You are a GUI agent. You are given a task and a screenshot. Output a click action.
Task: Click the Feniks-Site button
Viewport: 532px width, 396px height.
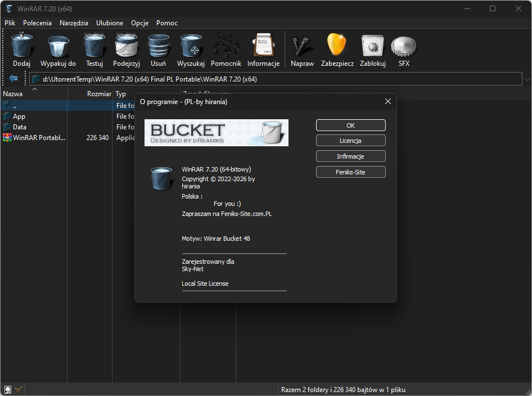(x=351, y=172)
